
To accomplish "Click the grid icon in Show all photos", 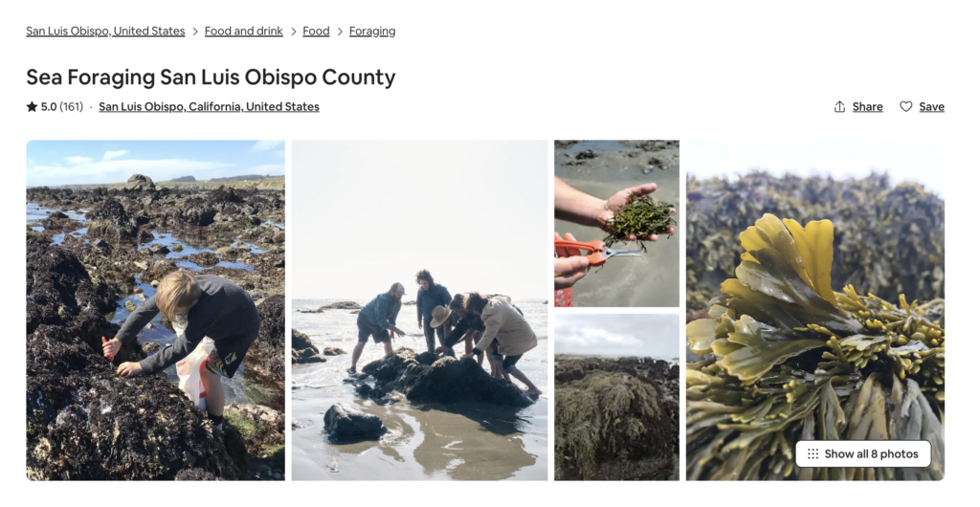I will point(813,454).
